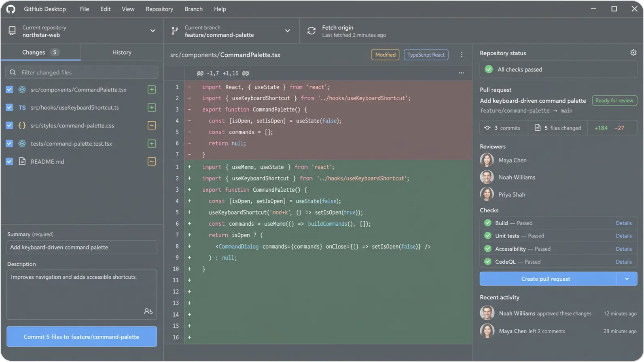Click Maya Chen's avatar in Recent activity

pos(487,331)
